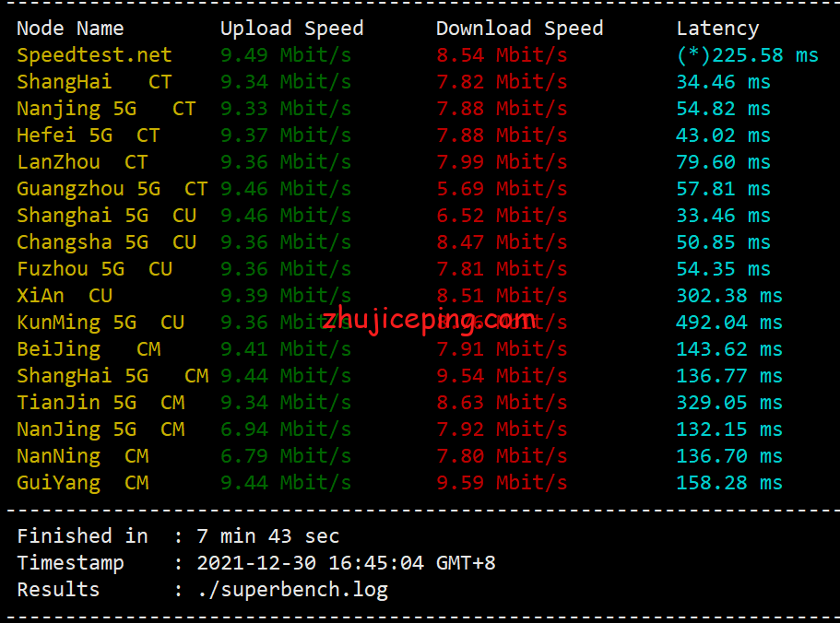This screenshot has width=840, height=623.
Task: Click the Upload Speed column header
Action: point(291,29)
